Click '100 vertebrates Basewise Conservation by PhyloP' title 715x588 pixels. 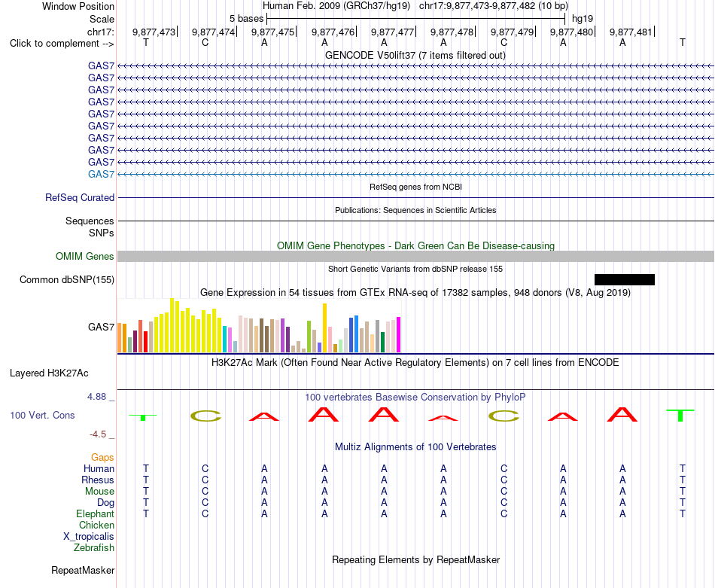point(415,398)
